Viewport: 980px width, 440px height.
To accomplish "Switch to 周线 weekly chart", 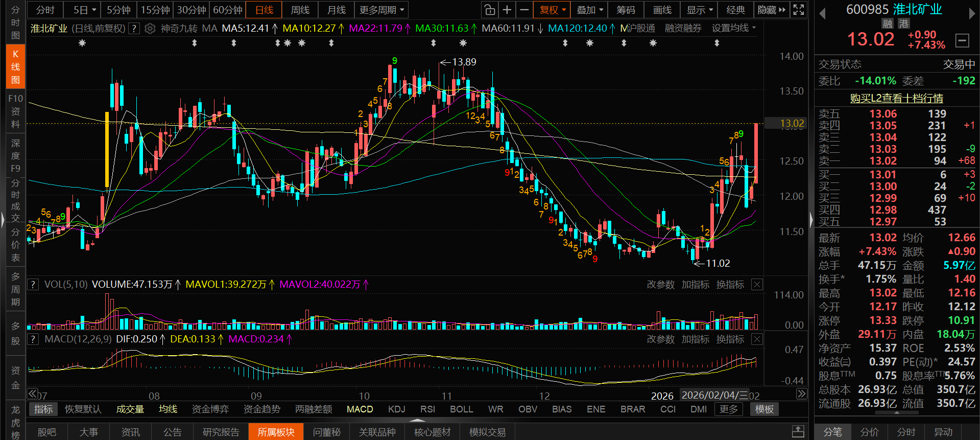I will coord(300,10).
